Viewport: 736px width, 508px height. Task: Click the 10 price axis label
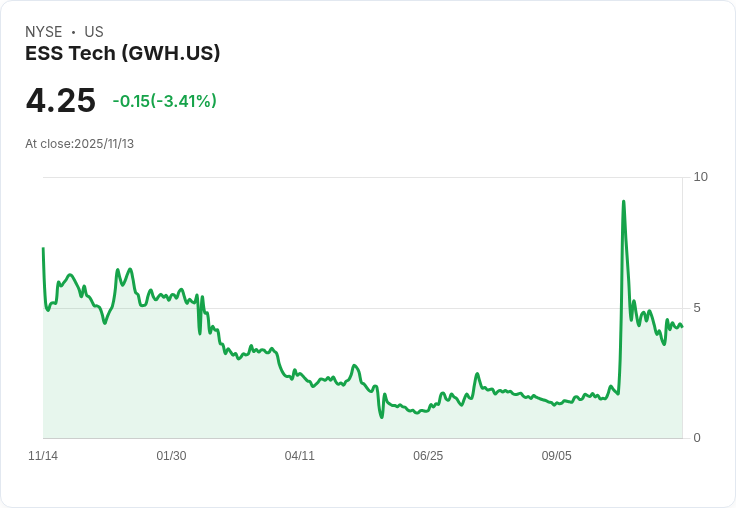[700, 177]
